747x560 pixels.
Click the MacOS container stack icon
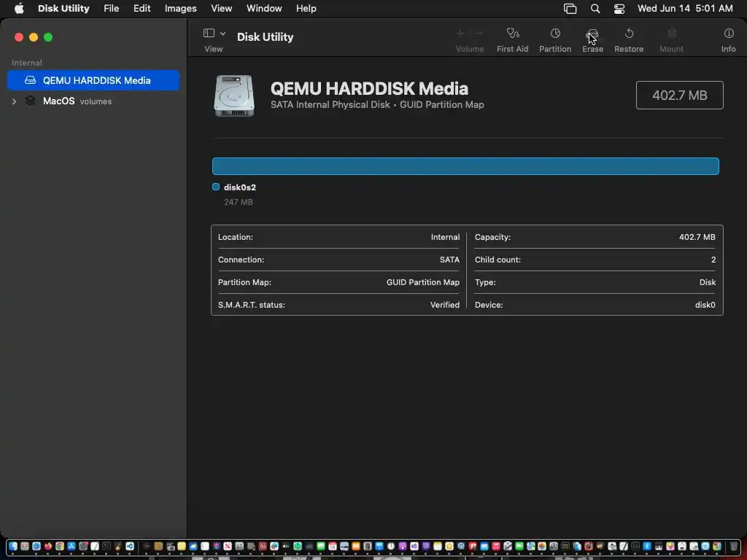point(30,101)
